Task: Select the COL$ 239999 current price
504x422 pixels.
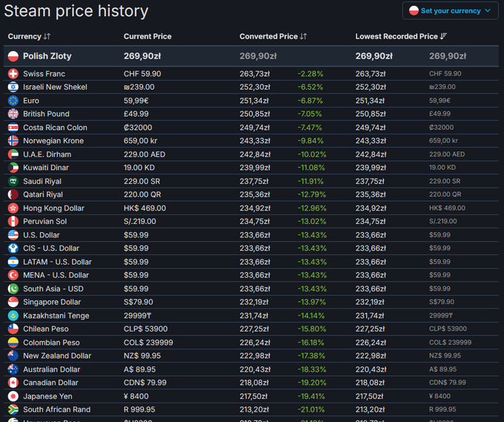Action: pyautogui.click(x=148, y=343)
